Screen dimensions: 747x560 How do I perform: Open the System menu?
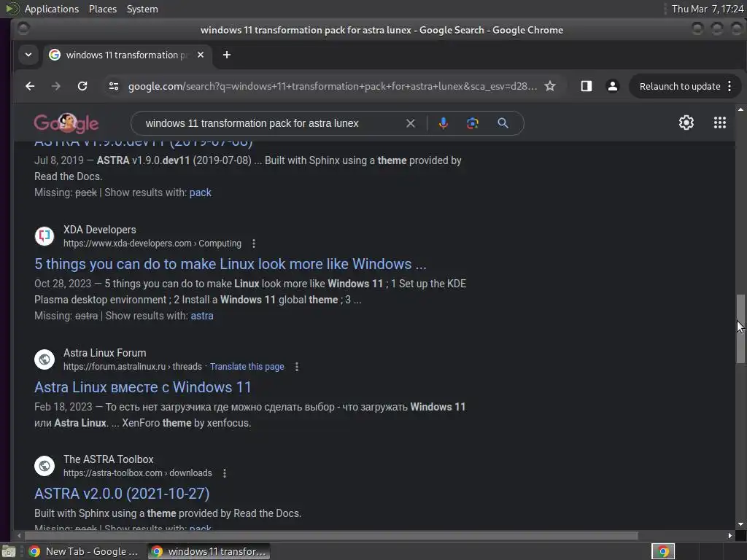coord(142,9)
